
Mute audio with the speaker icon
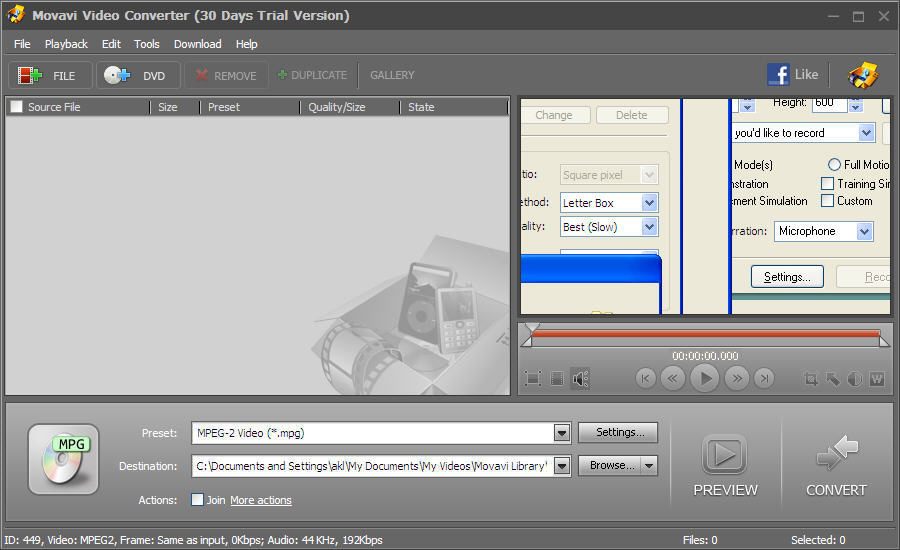point(580,378)
